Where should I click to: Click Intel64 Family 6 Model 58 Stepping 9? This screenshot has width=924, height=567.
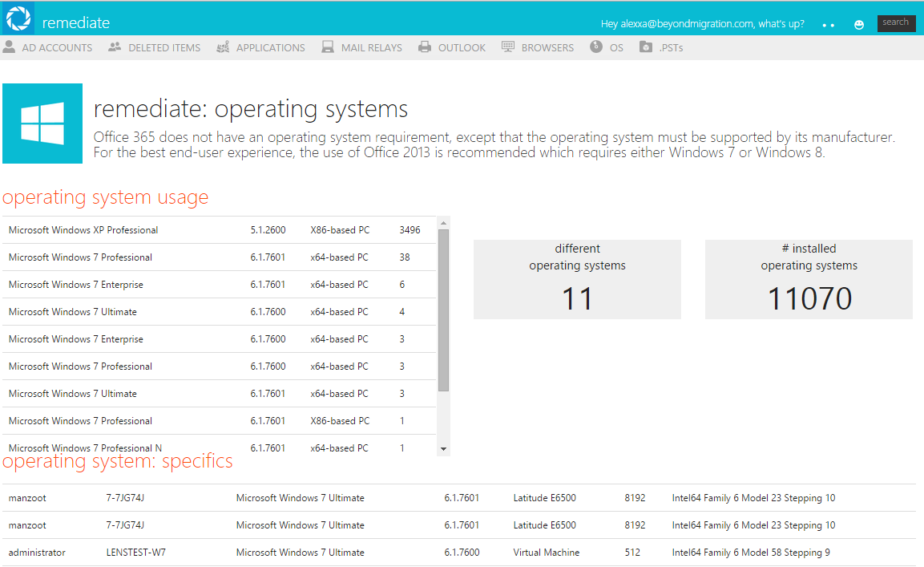pyautogui.click(x=751, y=553)
